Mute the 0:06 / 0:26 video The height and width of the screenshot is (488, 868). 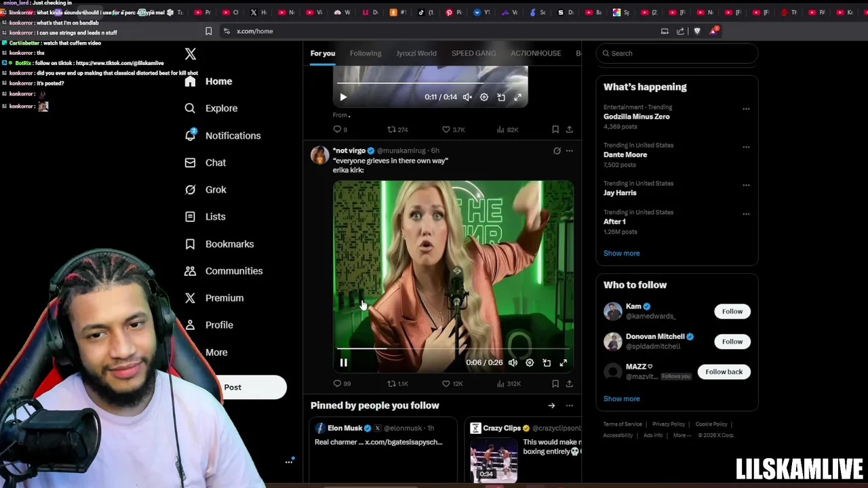point(513,363)
